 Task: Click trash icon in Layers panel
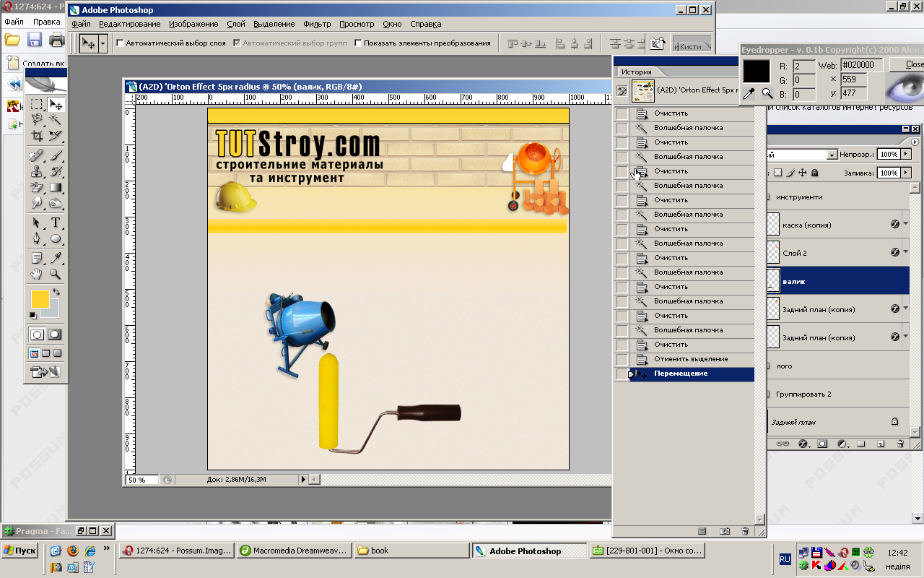point(899,444)
